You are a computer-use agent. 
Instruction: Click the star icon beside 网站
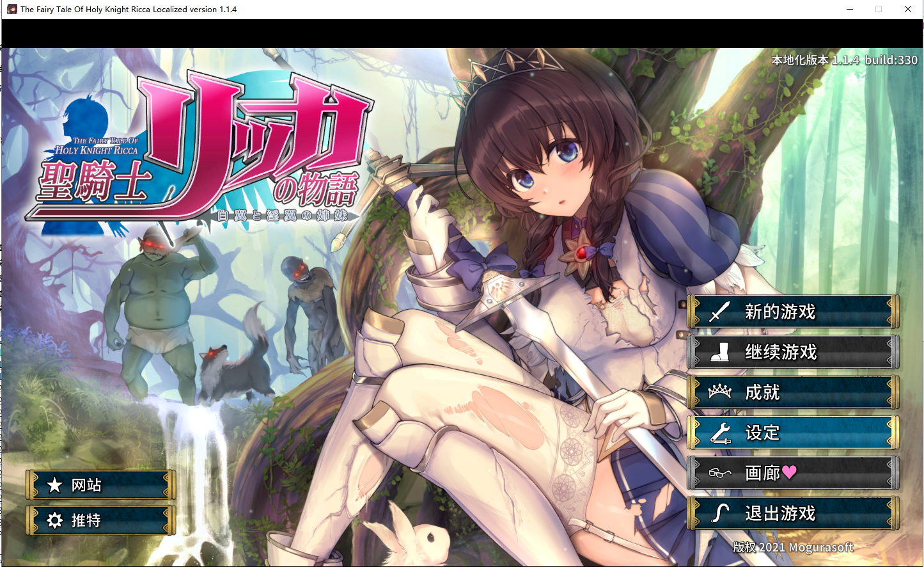click(x=55, y=485)
